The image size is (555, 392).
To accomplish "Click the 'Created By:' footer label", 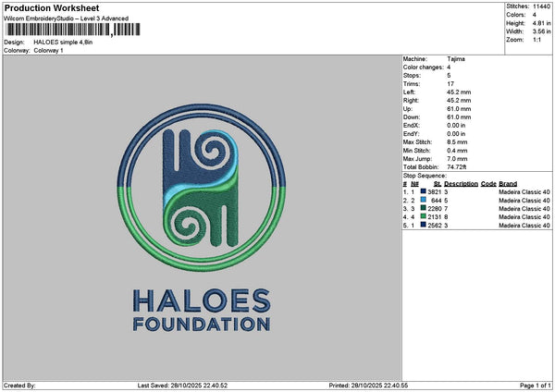I will tap(19, 386).
